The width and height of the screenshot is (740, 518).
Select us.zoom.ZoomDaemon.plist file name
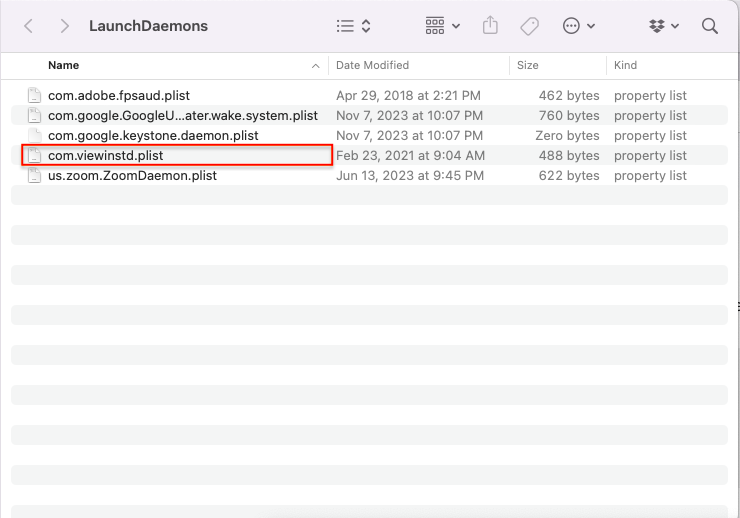click(133, 175)
